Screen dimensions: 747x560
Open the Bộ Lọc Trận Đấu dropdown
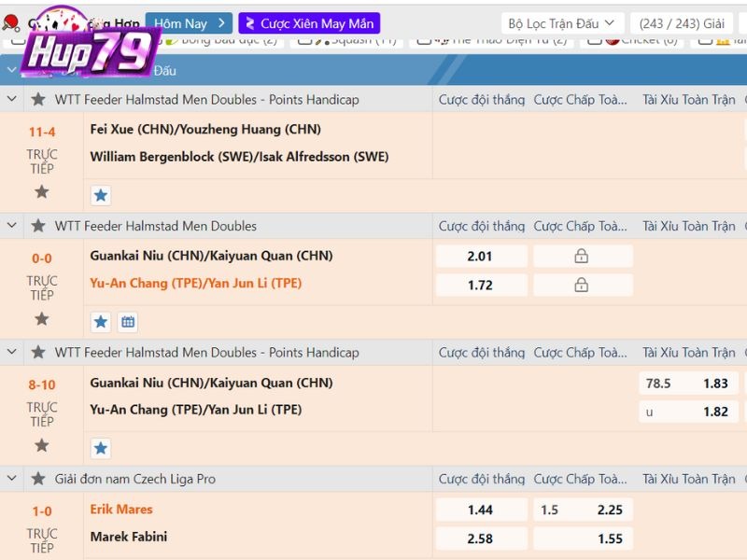(562, 23)
